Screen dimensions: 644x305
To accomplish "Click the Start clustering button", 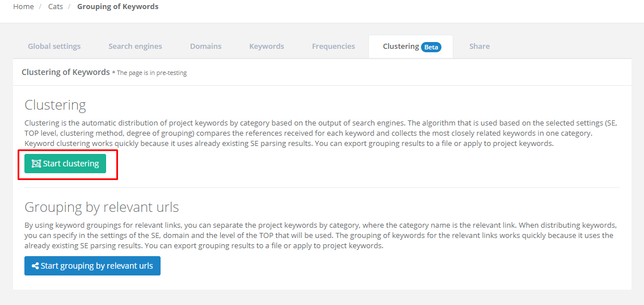I will [x=65, y=164].
